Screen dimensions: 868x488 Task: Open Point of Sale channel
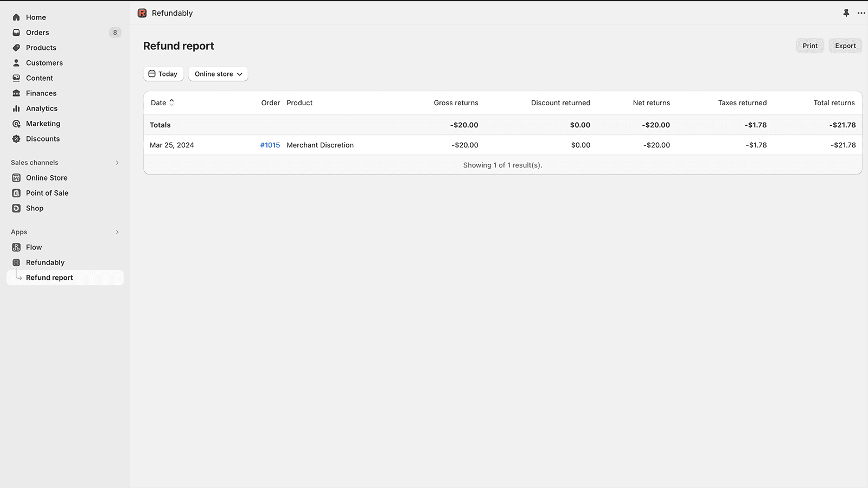click(x=47, y=193)
